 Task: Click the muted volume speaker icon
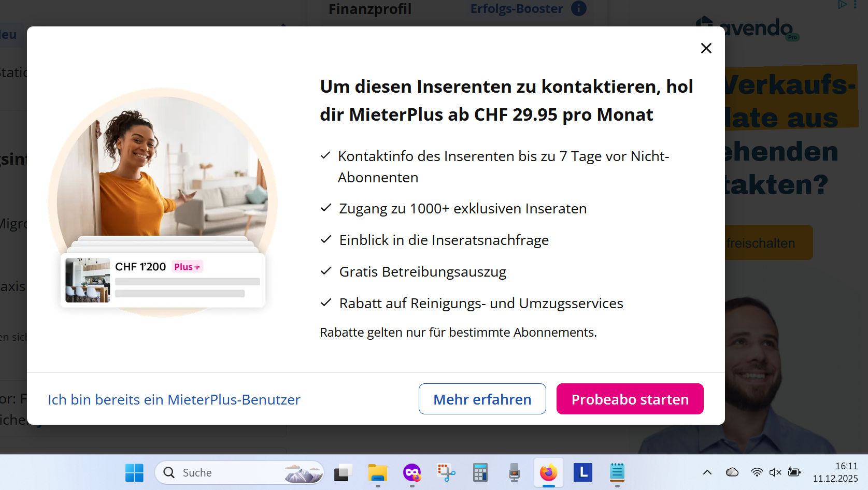click(x=775, y=472)
